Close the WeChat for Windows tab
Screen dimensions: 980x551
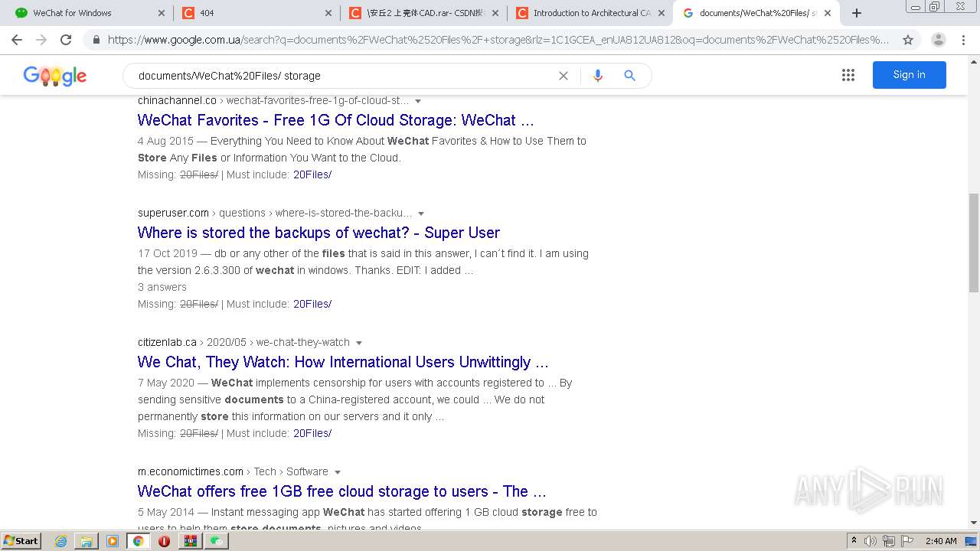click(x=161, y=13)
